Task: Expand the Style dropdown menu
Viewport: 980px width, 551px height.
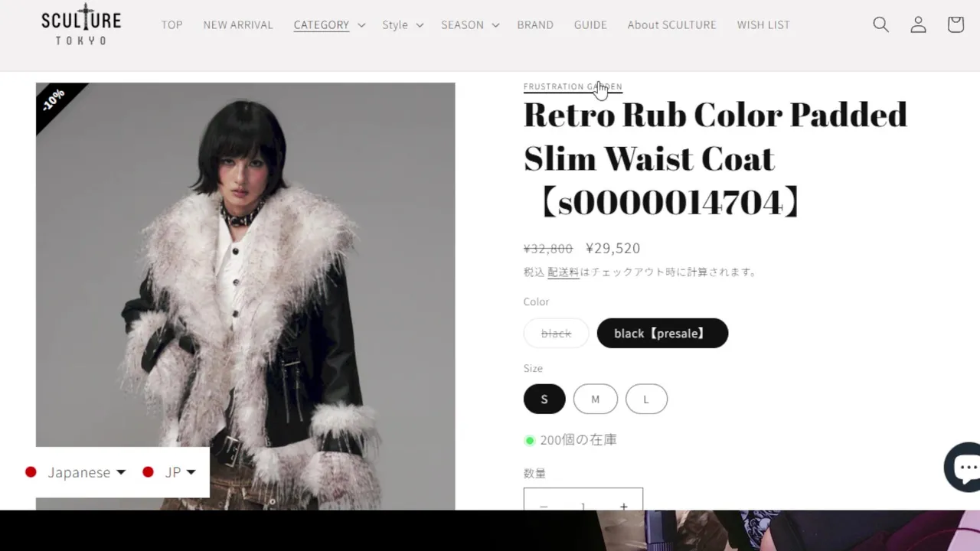Action: (403, 24)
